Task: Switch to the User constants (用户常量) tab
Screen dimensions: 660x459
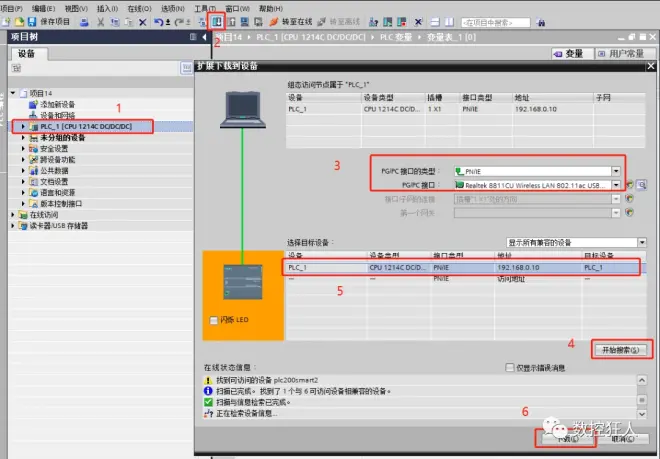Action: click(x=625, y=53)
